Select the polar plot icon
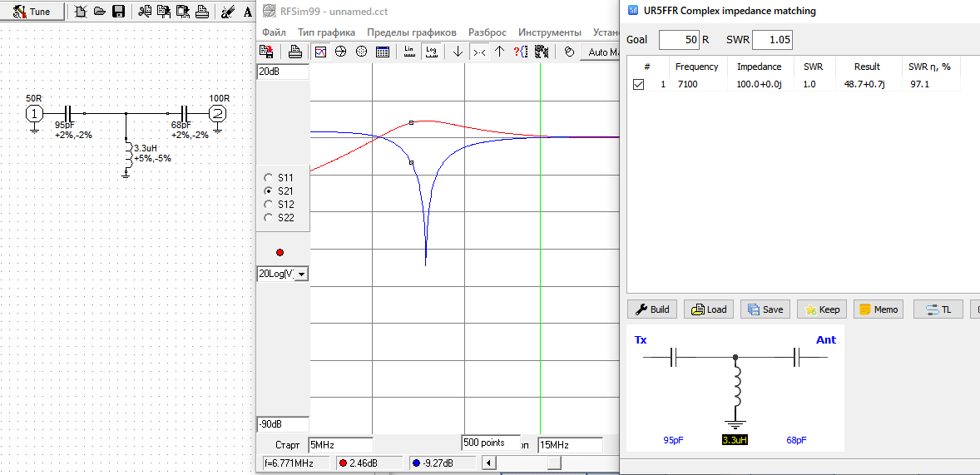Viewport: 980px width, 475px height. [x=361, y=52]
